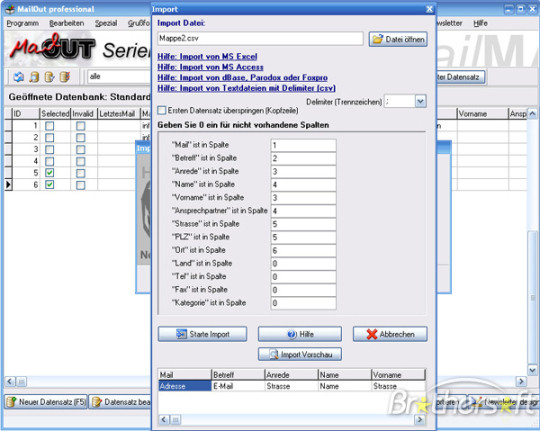
Task: Click main table vertical scrollbar up arrow
Action: (532, 113)
